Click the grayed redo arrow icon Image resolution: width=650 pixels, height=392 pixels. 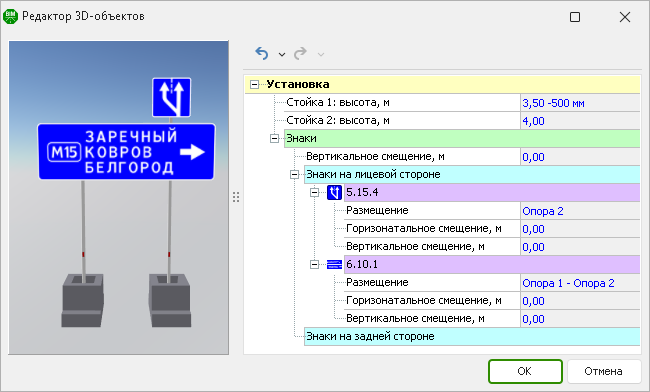click(300, 53)
